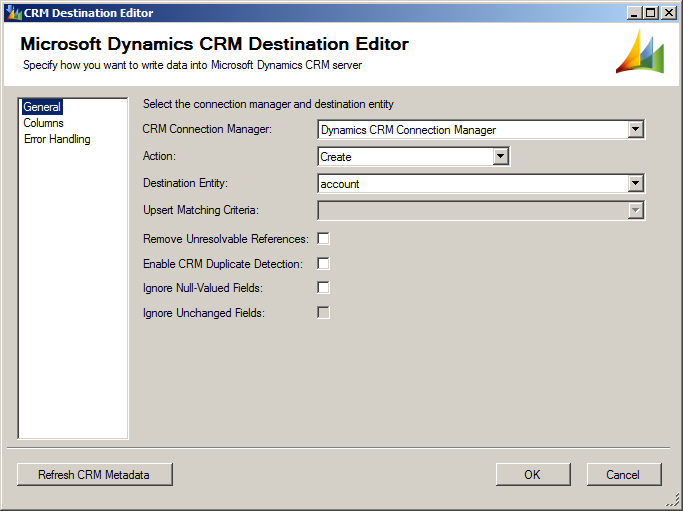Image resolution: width=683 pixels, height=511 pixels.
Task: Switch to Error Handling page
Action: pos(57,139)
